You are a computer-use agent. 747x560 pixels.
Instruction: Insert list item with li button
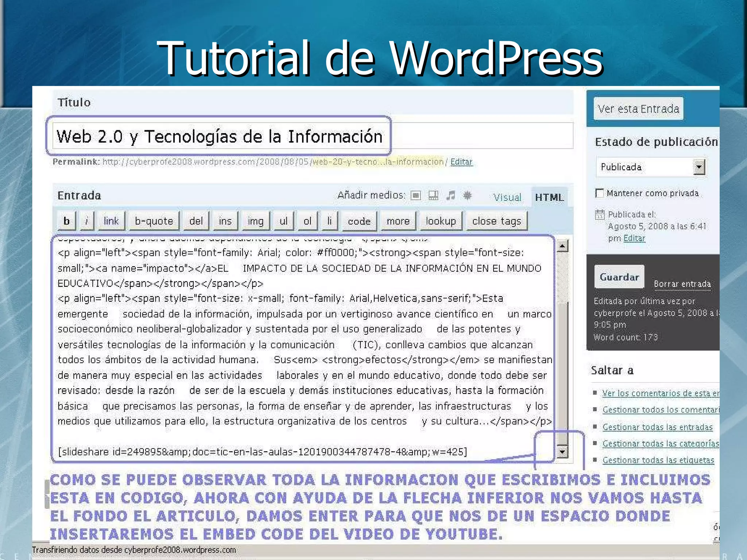pyautogui.click(x=329, y=221)
